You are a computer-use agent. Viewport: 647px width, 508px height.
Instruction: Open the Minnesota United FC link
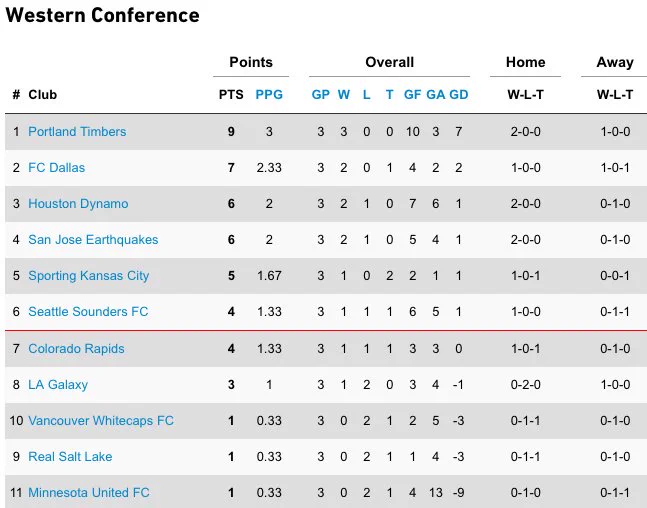[x=88, y=492]
